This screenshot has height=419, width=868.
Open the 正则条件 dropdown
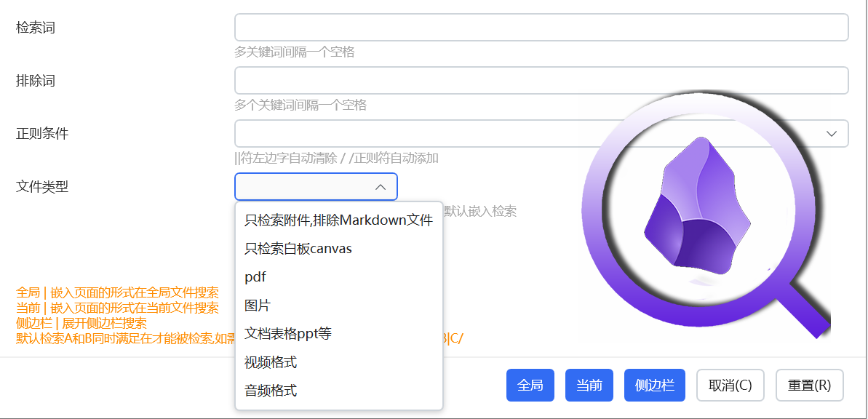click(x=541, y=133)
